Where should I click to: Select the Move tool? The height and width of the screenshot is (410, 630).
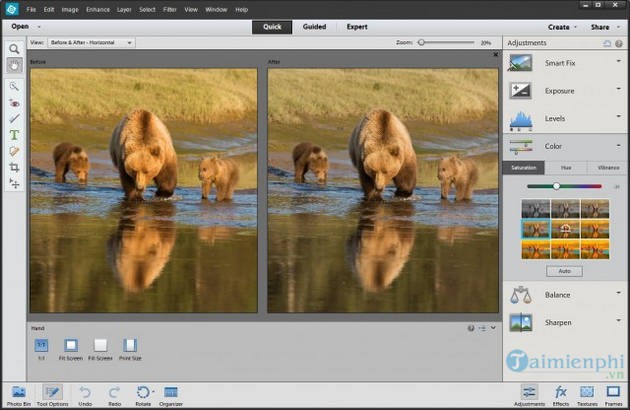(14, 184)
